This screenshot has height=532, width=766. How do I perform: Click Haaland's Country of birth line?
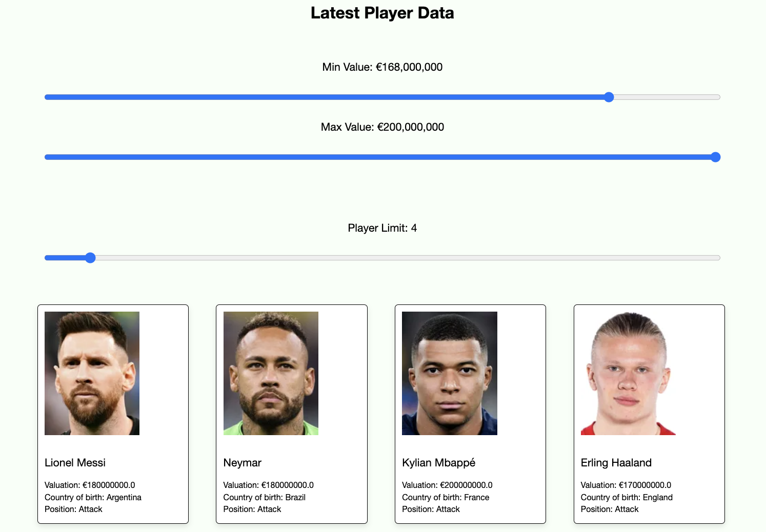point(627,497)
